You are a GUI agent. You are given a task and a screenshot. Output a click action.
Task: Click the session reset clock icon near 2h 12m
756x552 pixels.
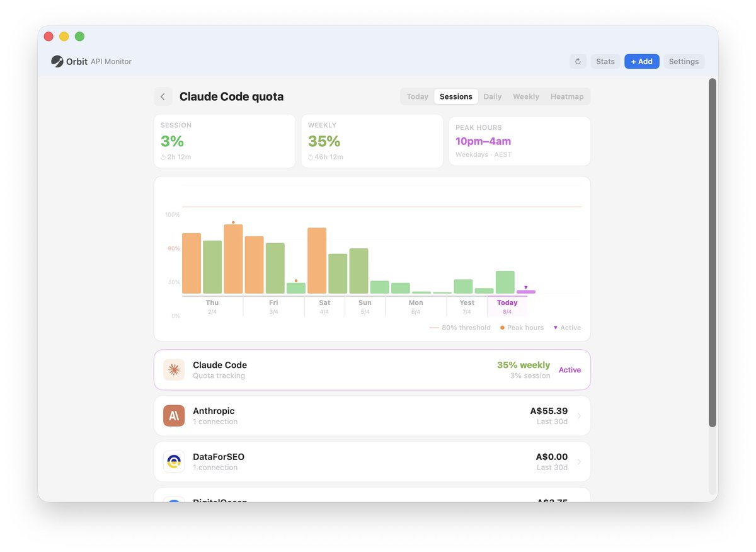163,157
